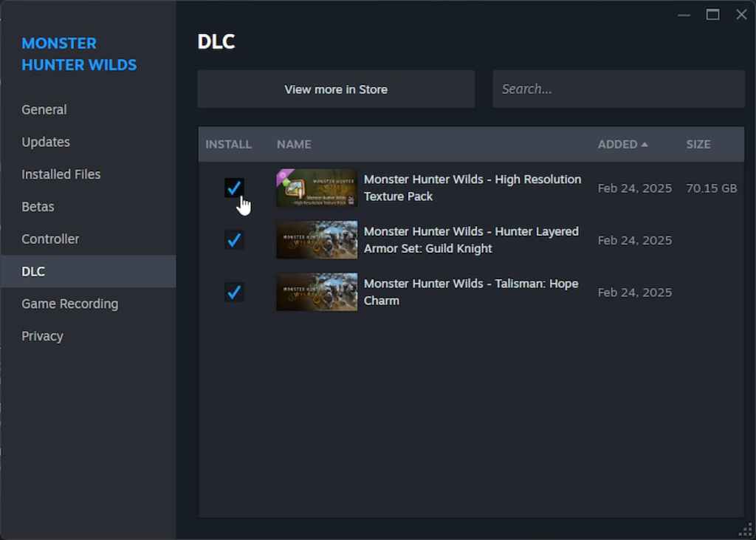Click High Resolution Texture Pack thumbnail
The height and width of the screenshot is (540, 756).
[x=317, y=188]
